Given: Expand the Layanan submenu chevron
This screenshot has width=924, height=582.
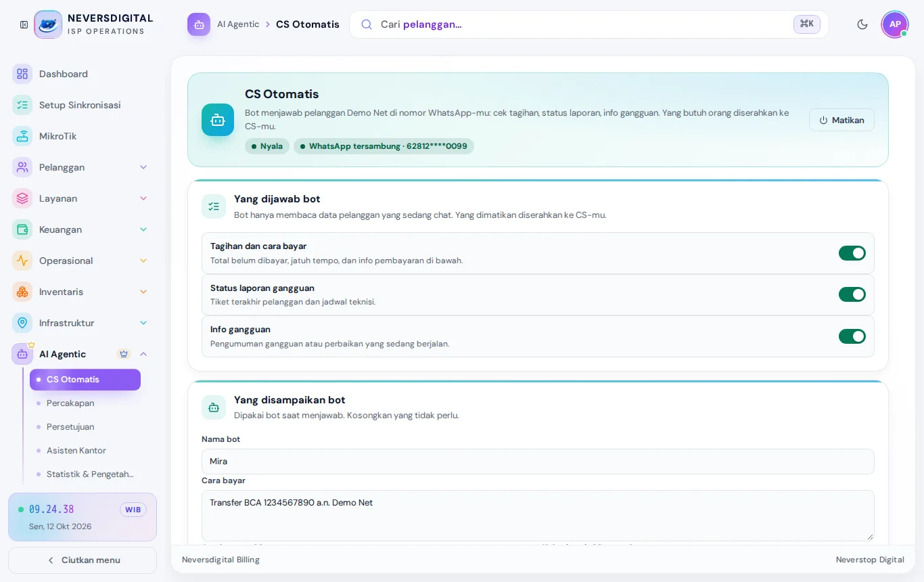Looking at the screenshot, I should (143, 198).
